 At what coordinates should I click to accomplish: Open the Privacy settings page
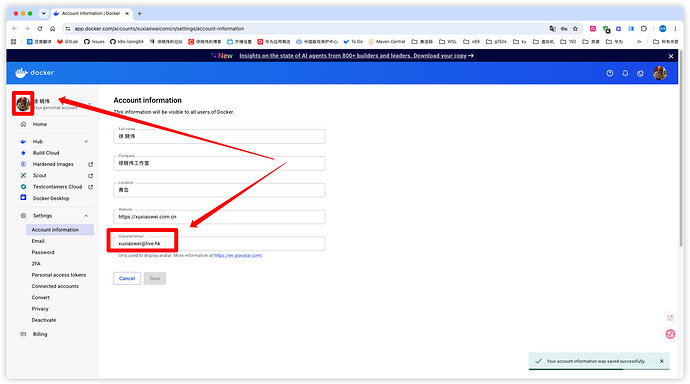pyautogui.click(x=40, y=309)
